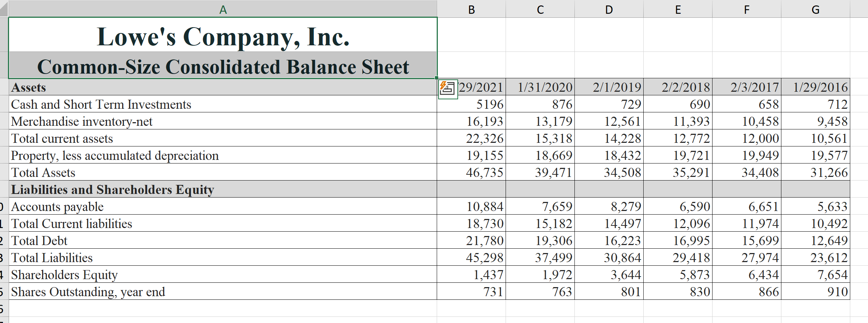Open the Paste Options smart tag icon
Image resolution: width=868 pixels, height=323 pixels.
pyautogui.click(x=448, y=88)
